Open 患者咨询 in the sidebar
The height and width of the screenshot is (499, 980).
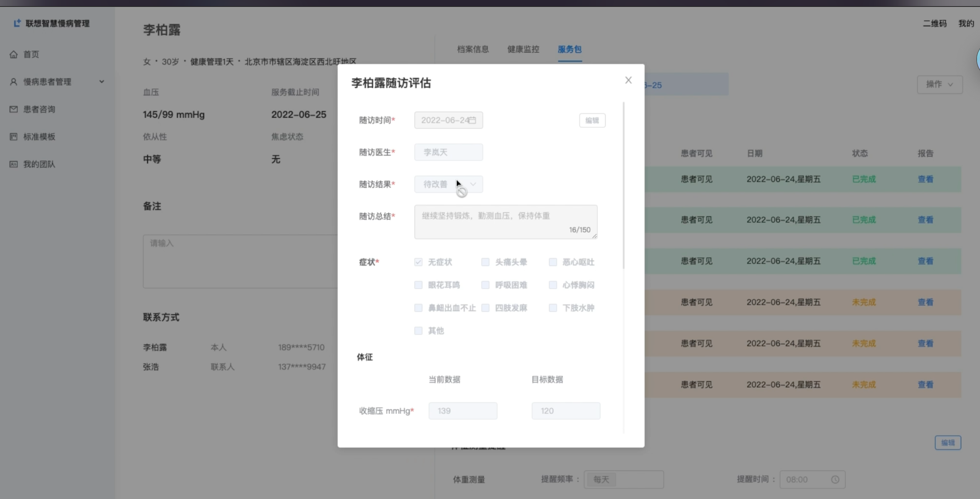point(39,109)
